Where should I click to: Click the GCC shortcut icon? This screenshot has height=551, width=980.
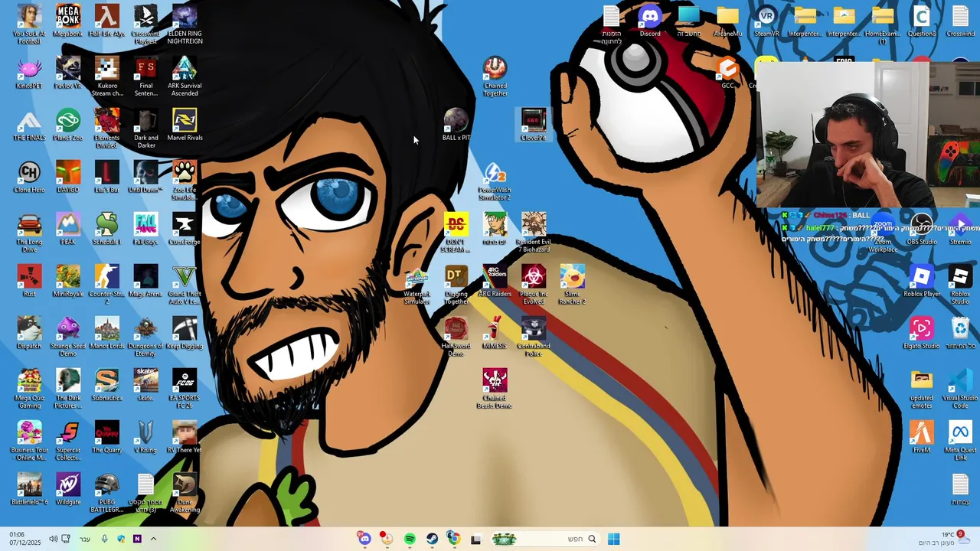pyautogui.click(x=727, y=73)
